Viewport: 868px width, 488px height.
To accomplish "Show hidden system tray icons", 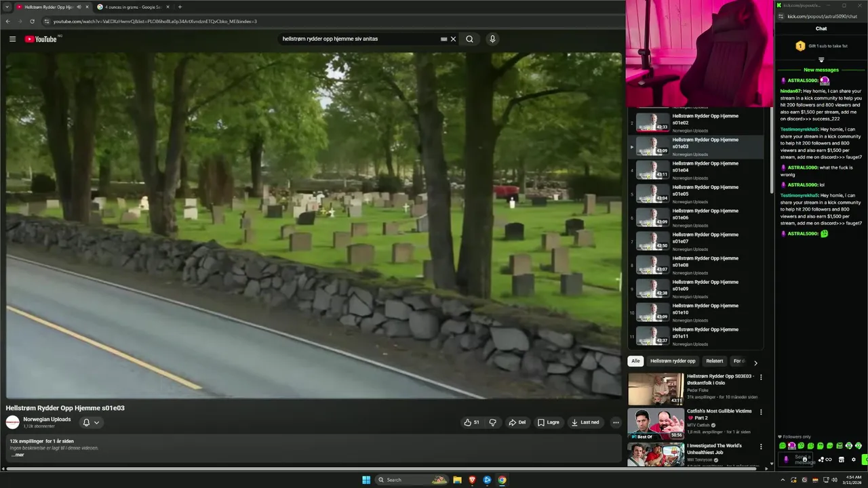I will click(783, 480).
